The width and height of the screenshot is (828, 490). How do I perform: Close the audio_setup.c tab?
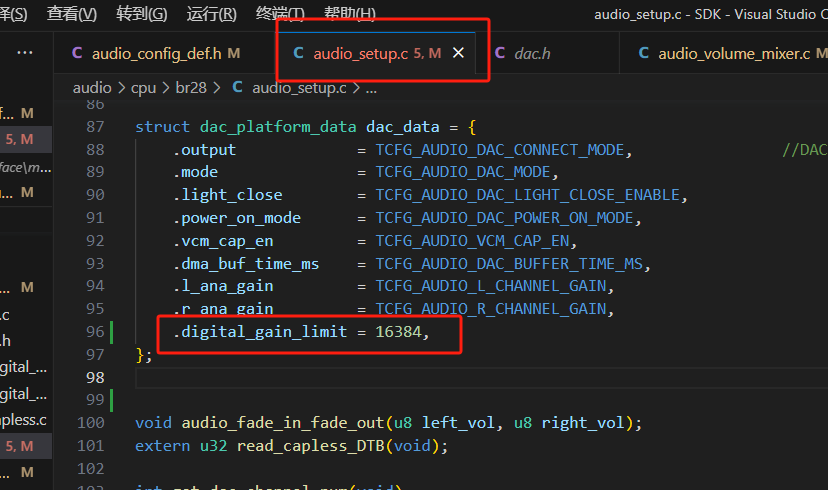click(x=458, y=53)
